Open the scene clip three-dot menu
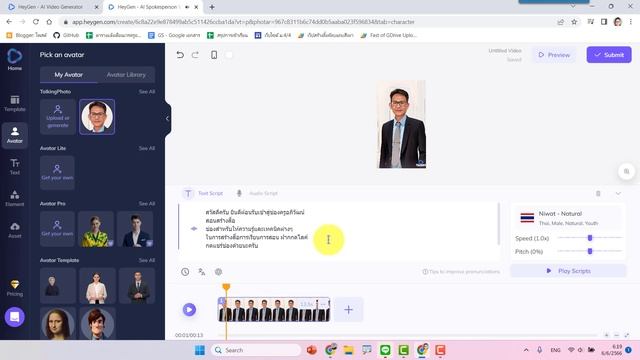Image resolution: width=640 pixels, height=360 pixels. pos(323,304)
